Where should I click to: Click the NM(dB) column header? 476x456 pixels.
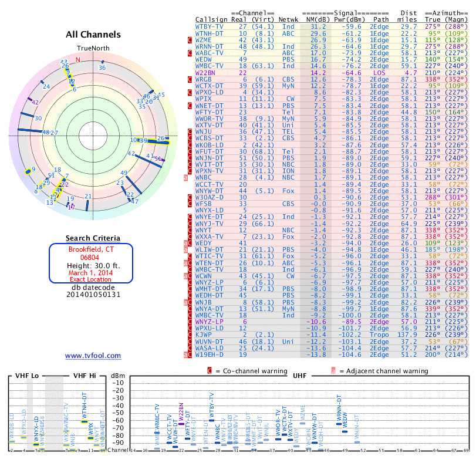click(x=313, y=20)
